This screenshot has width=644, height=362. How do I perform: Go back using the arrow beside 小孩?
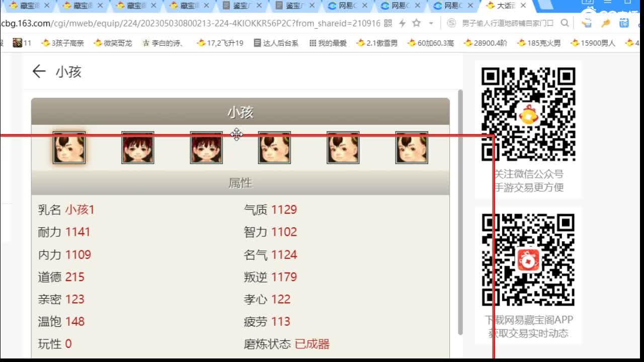coord(39,71)
